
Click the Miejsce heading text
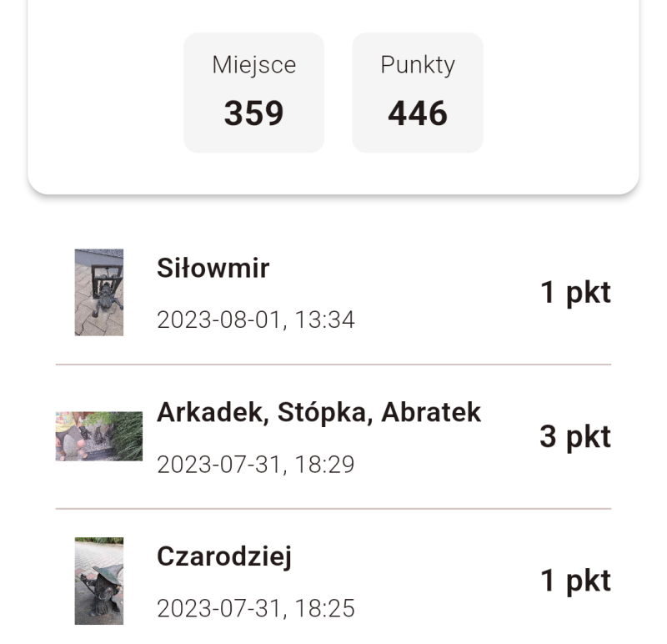coord(253,65)
